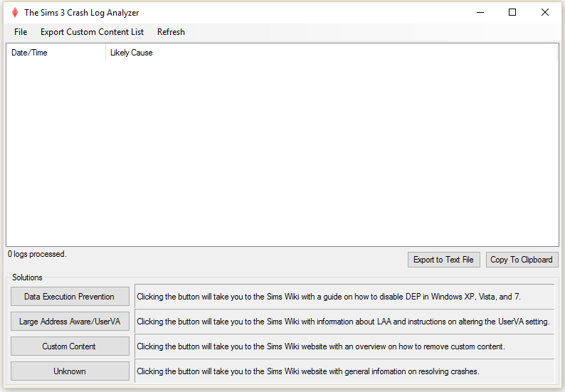Open Export Custom Content List menu

(x=92, y=32)
